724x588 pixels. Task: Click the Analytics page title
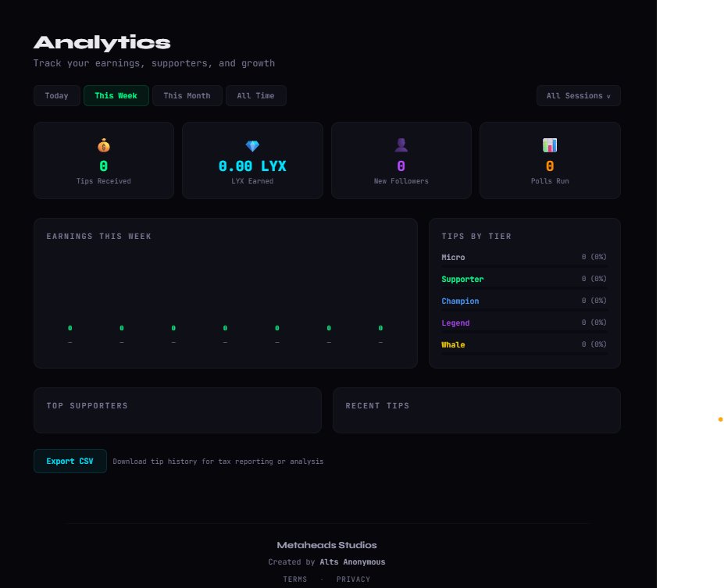click(102, 42)
